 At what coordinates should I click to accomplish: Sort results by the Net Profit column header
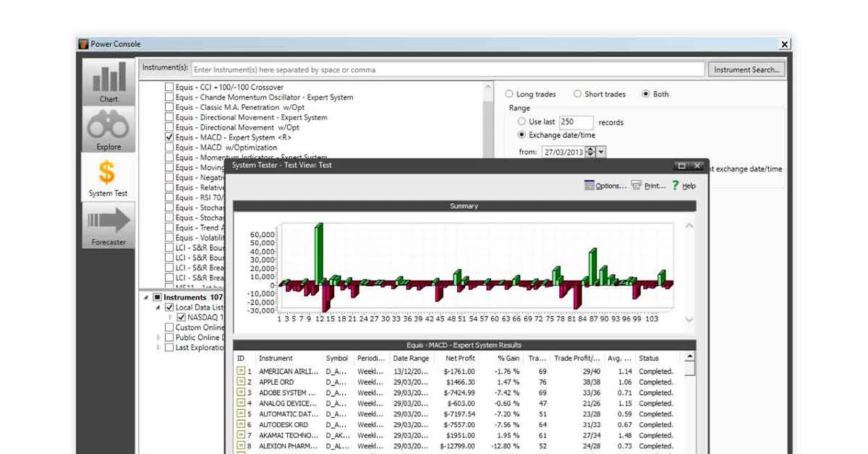tap(460, 357)
